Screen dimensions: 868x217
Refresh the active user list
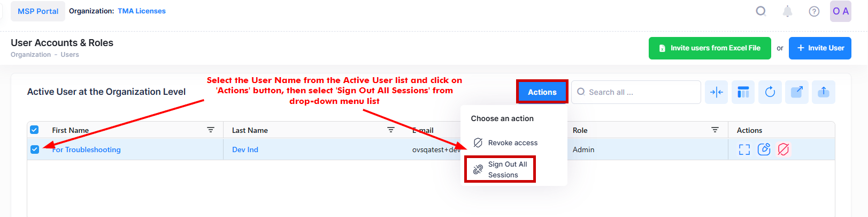770,92
